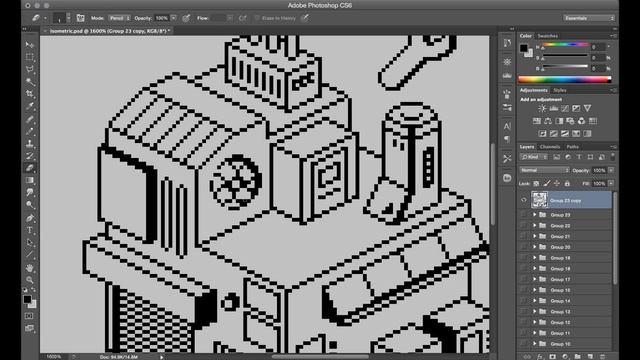The image size is (640, 360).
Task: Show the Group 23 layer visibility
Action: pos(524,215)
